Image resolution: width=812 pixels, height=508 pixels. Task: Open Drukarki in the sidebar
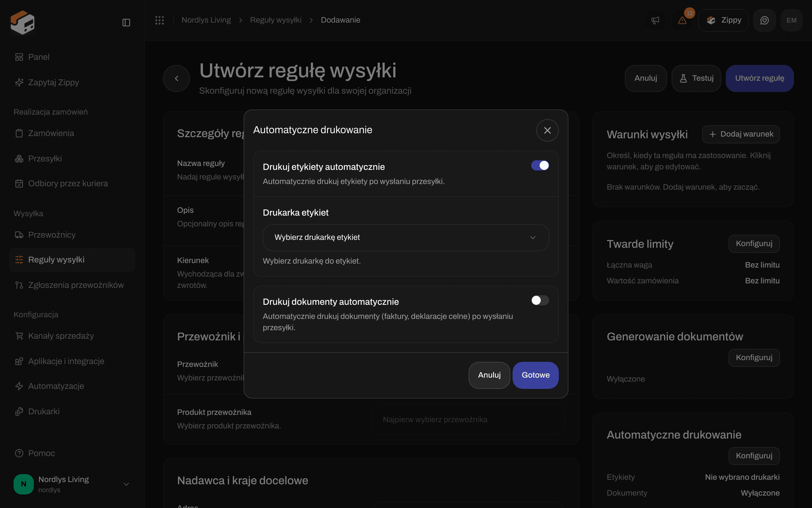[x=72, y=411]
